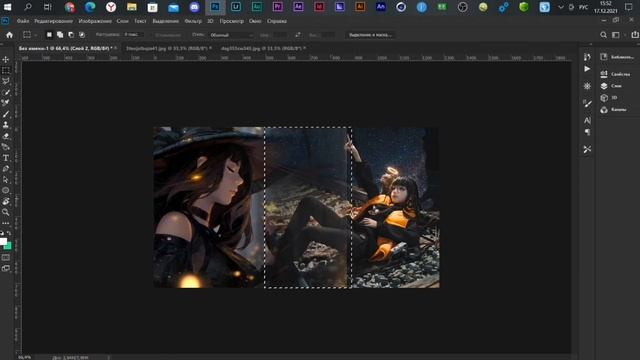Select the Hand tool
640x360 pixels.
6,201
